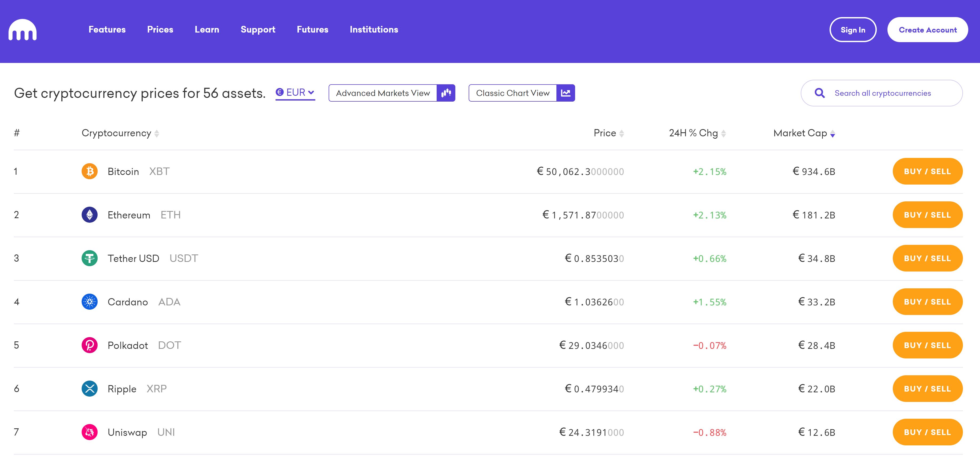Image resolution: width=980 pixels, height=459 pixels.
Task: Click the Uniswap coin icon
Action: 89,432
